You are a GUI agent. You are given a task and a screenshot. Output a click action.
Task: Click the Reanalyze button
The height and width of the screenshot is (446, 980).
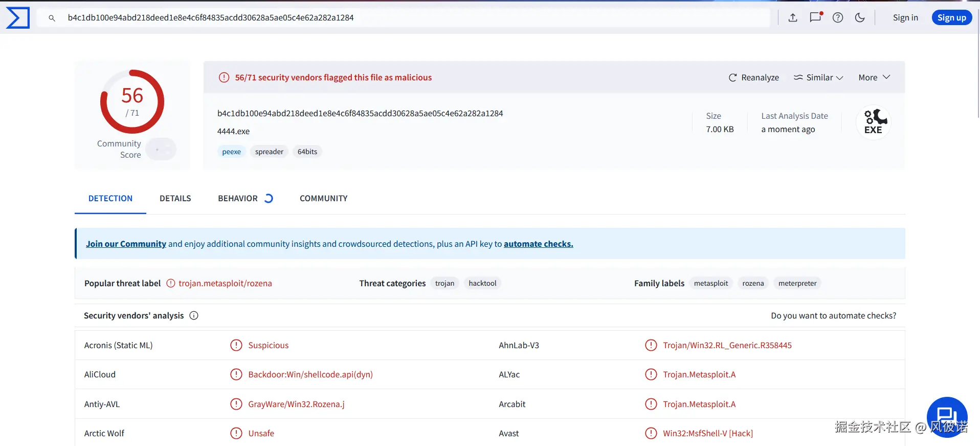point(754,78)
